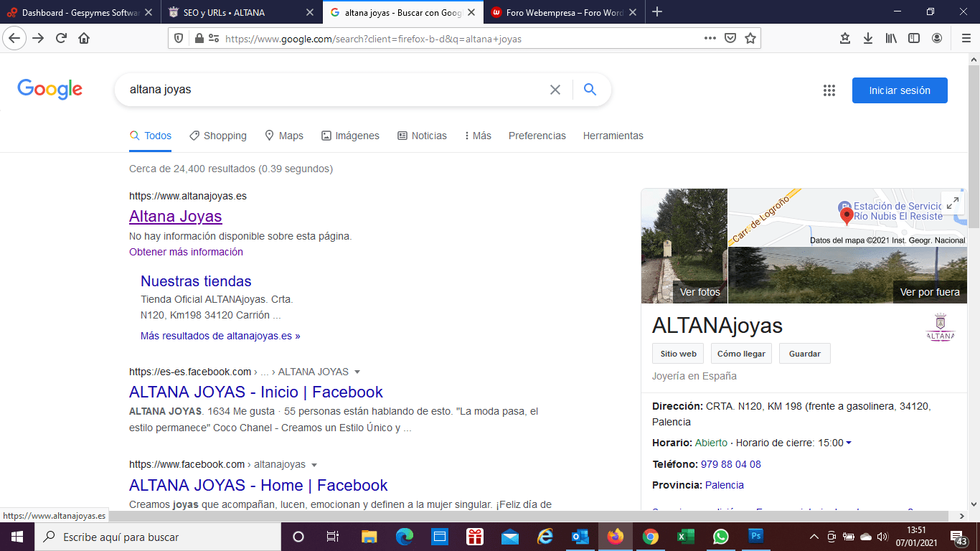The height and width of the screenshot is (551, 980).
Task: Clear the Google search box
Action: click(x=555, y=90)
